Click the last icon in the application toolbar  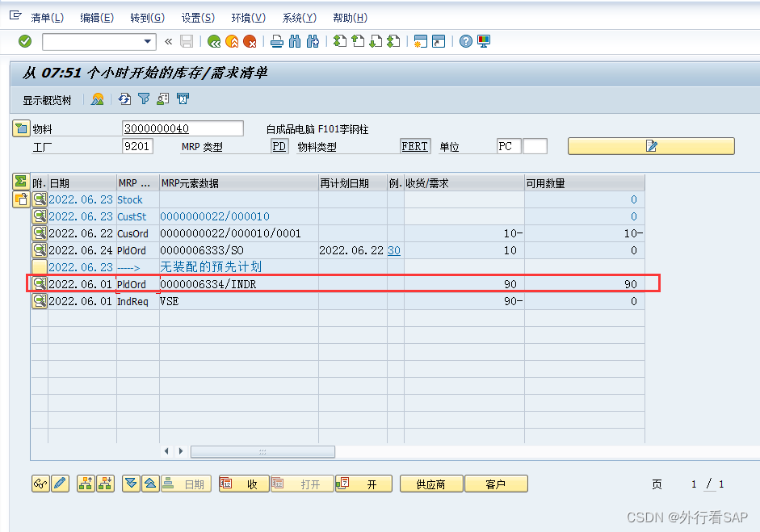(x=183, y=99)
